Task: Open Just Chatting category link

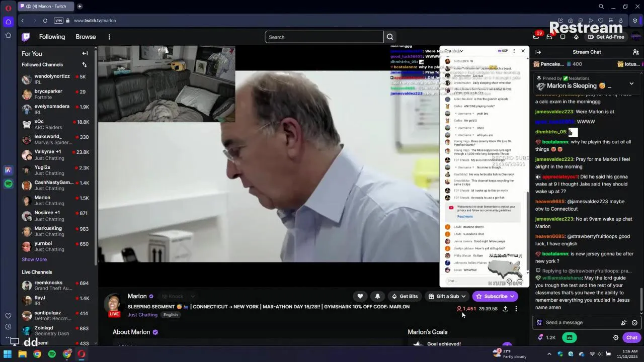Action: click(142, 315)
